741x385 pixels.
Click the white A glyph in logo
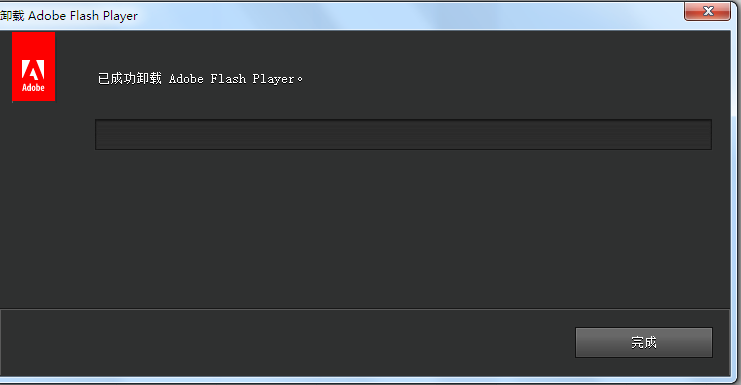33,70
